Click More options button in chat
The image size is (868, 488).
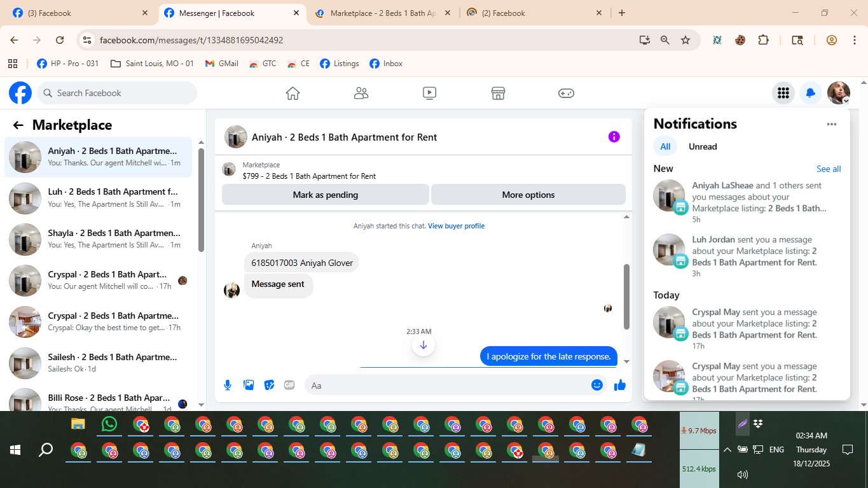(528, 195)
